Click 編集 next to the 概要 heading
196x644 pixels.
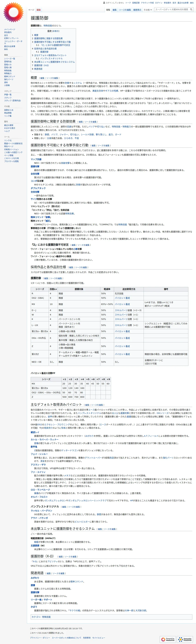pyautogui.click(x=42, y=78)
